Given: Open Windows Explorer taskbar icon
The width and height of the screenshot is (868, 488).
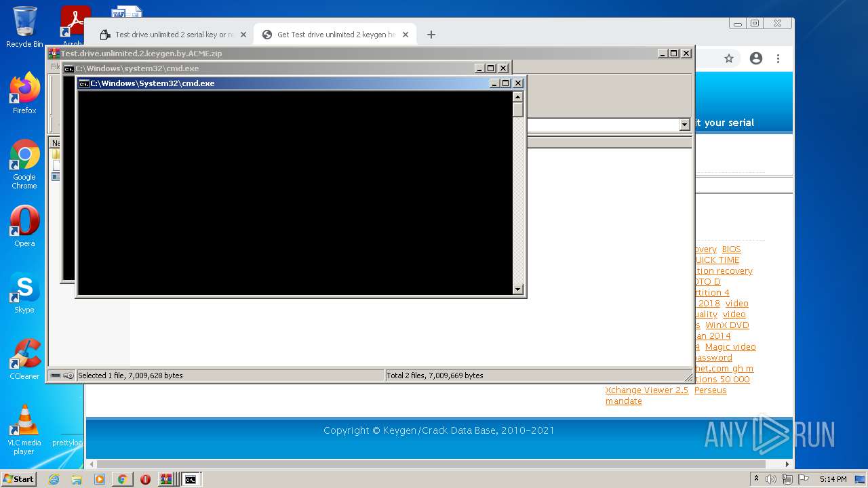Looking at the screenshot, I should 77,479.
